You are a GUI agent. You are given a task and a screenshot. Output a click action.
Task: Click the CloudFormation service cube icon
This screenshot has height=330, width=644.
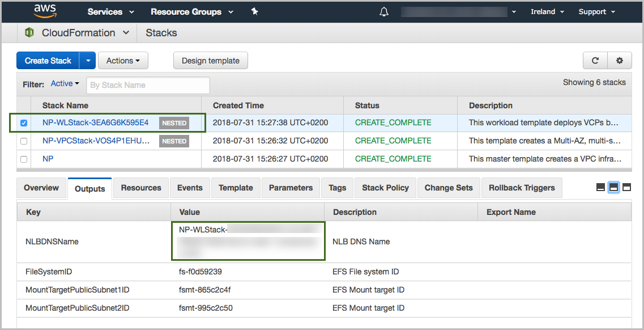point(29,33)
